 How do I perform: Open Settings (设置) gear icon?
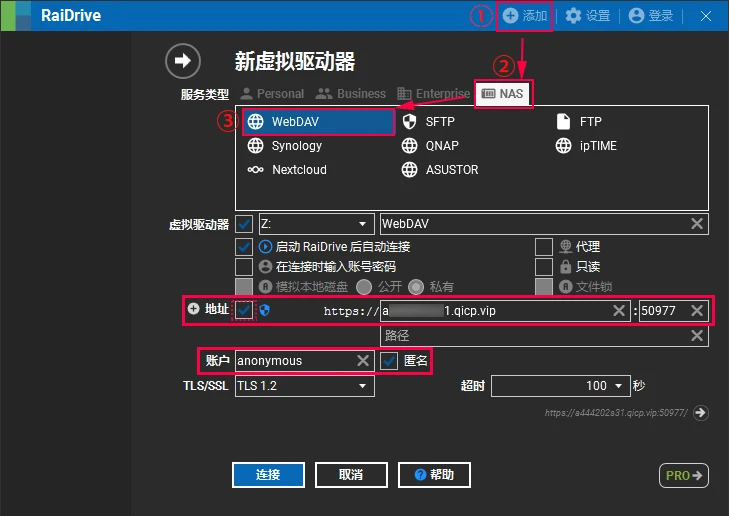(x=573, y=15)
